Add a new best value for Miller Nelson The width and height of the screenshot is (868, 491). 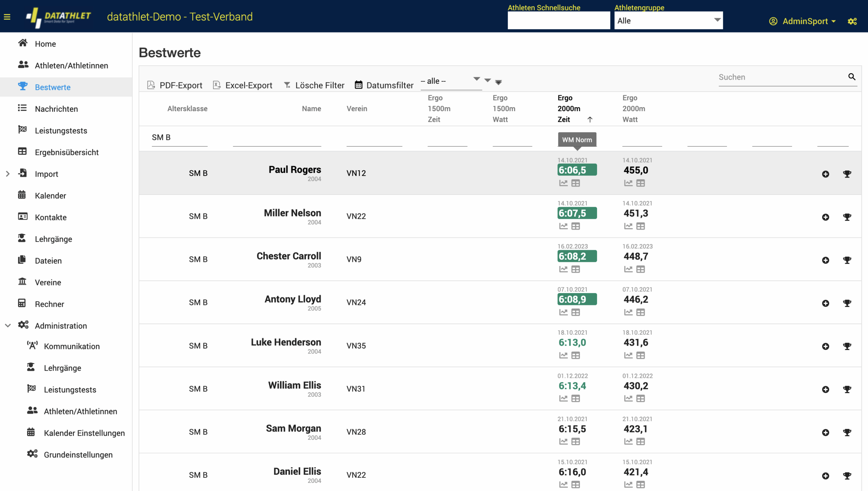tap(826, 217)
